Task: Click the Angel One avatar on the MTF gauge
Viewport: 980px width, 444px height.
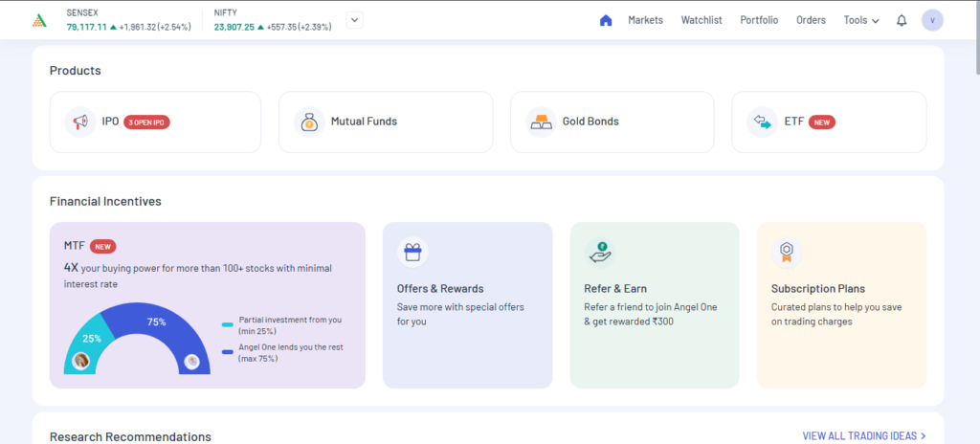Action: coord(191,362)
